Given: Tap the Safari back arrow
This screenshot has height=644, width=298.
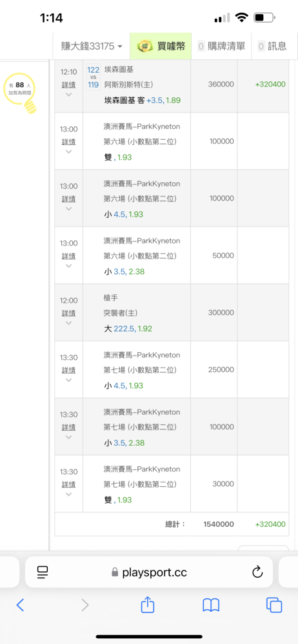Looking at the screenshot, I should pyautogui.click(x=20, y=605).
